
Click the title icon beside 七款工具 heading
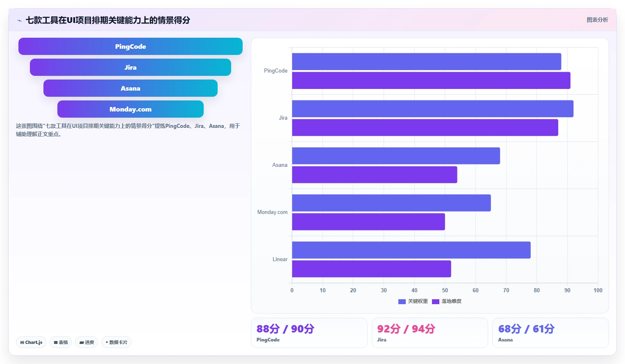tap(19, 20)
